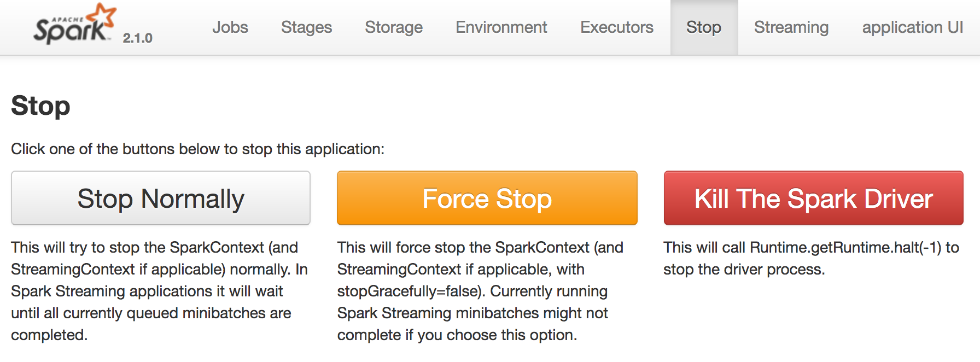Click the small APACHE text in logo
Image resolution: width=980 pixels, height=362 pixels.
tap(67, 20)
